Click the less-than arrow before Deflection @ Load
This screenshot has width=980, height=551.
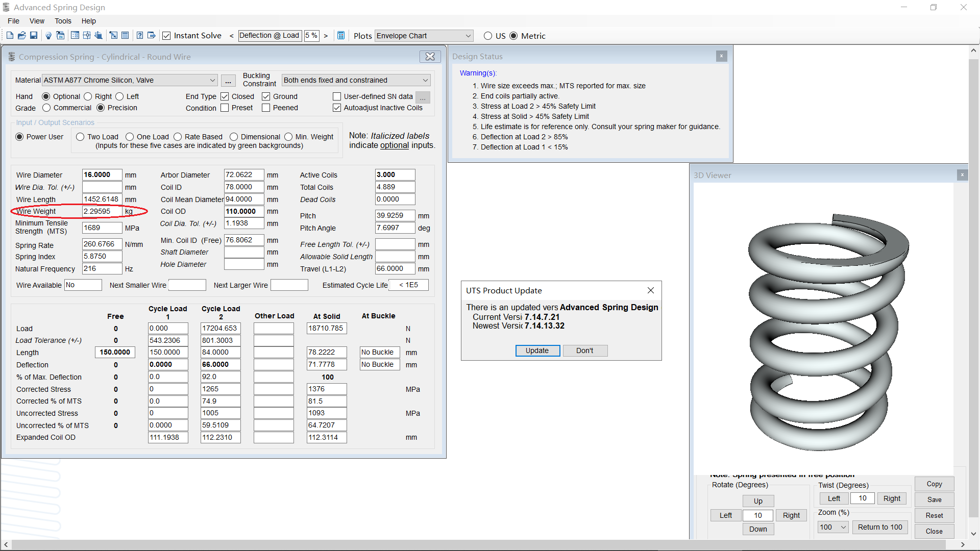(x=232, y=36)
